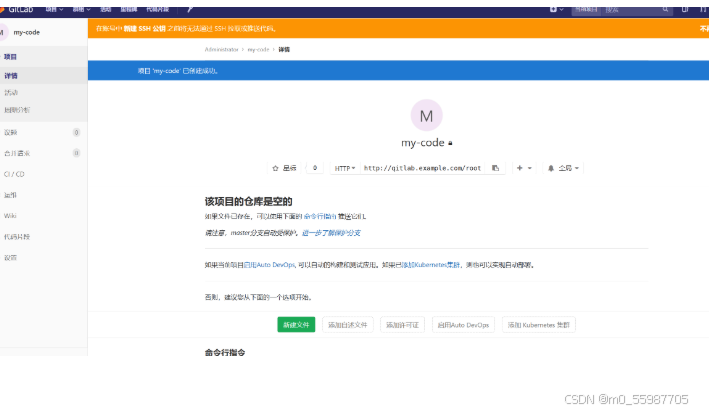Open the HTTP protocol dropdown
Image resolution: width=709 pixels, height=412 pixels.
pyautogui.click(x=345, y=168)
